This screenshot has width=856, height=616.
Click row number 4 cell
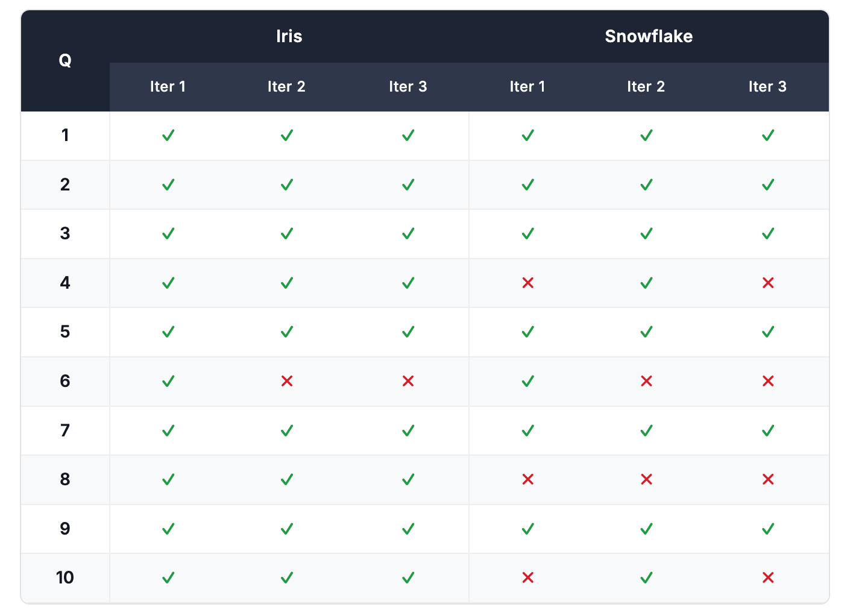click(65, 283)
